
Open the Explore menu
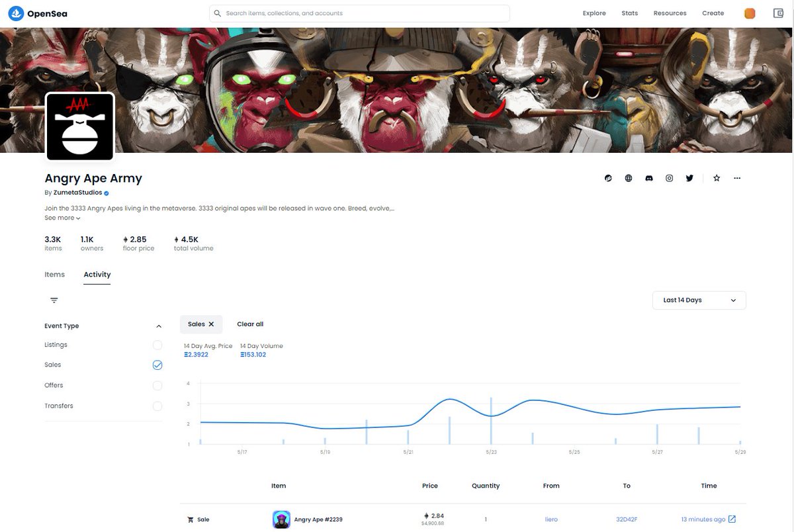(594, 13)
